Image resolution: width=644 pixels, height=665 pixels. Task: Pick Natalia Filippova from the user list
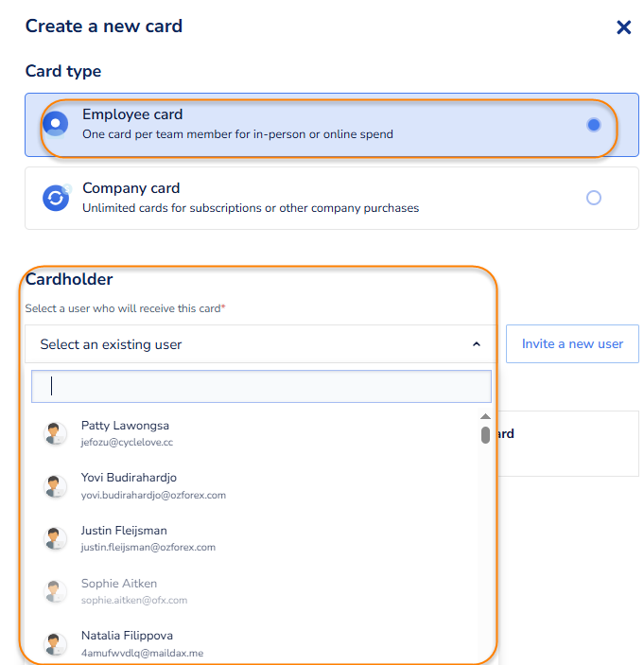coord(127,636)
